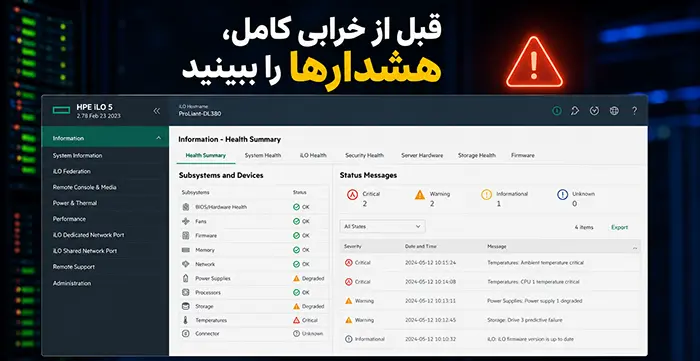Image resolution: width=700 pixels, height=361 pixels.
Task: Select 'Power supply 1 degraded' message
Action: 535,301
